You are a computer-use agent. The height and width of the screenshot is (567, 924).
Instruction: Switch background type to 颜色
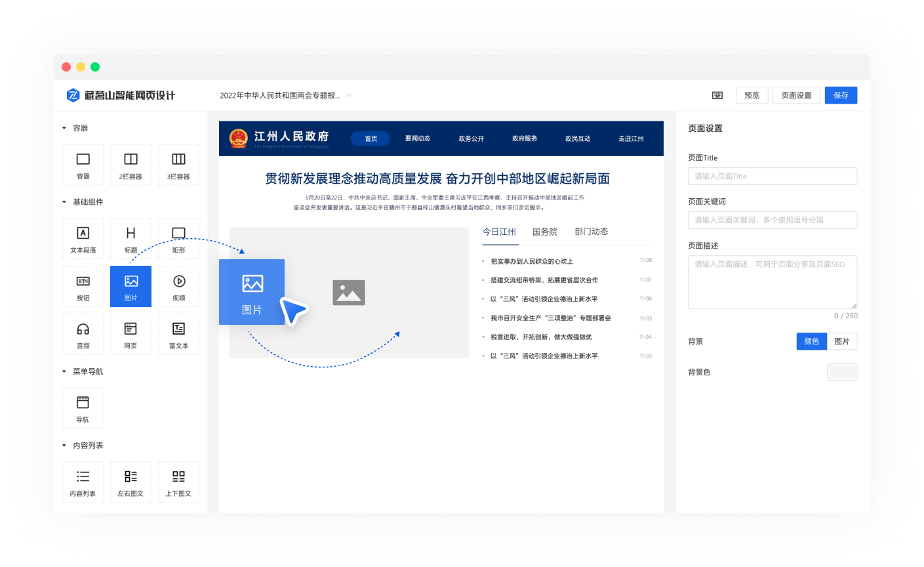(x=811, y=341)
